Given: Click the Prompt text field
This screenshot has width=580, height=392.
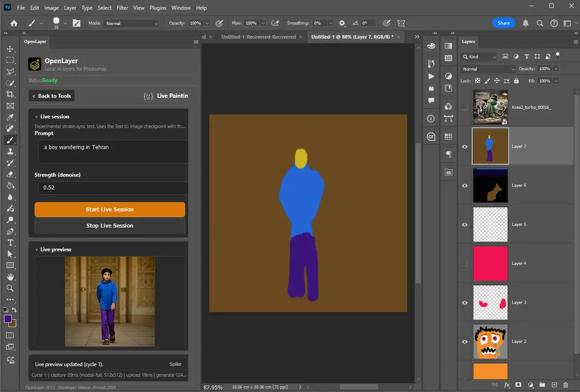Looking at the screenshot, I should (x=113, y=152).
